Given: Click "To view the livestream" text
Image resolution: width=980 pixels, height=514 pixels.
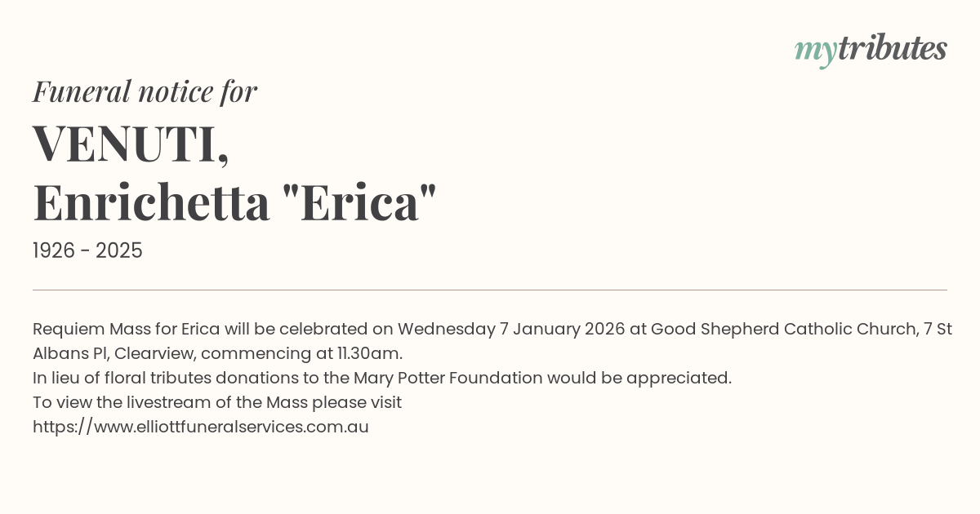Looking at the screenshot, I should tap(122, 402).
